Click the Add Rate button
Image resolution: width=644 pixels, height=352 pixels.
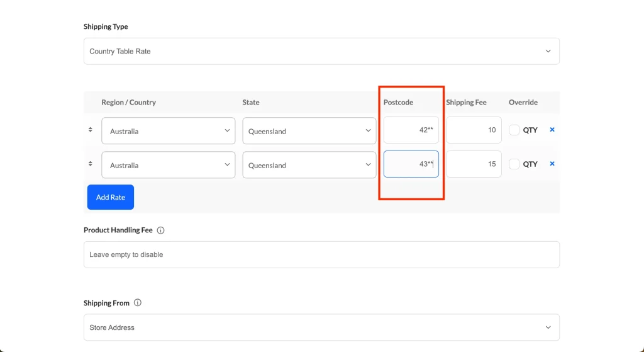coord(111,197)
